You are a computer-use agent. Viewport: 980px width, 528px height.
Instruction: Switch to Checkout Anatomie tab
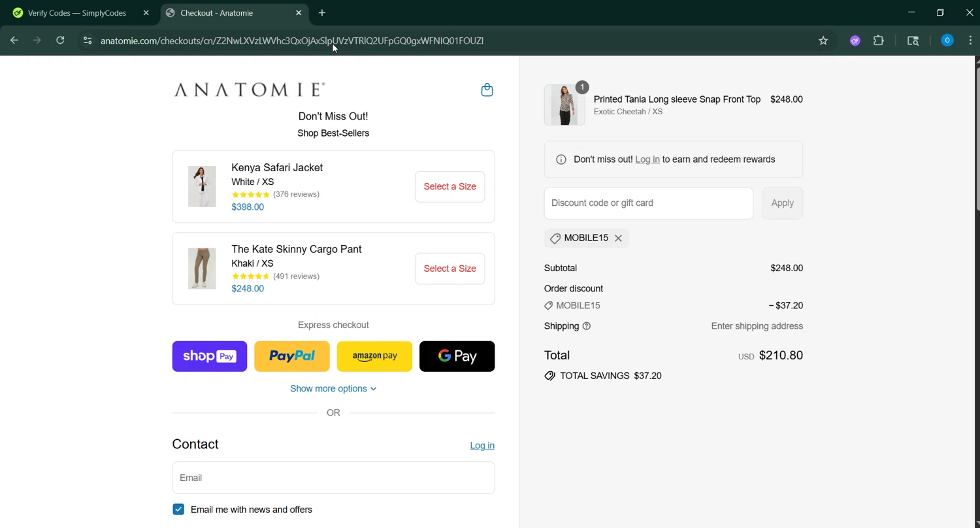point(233,12)
